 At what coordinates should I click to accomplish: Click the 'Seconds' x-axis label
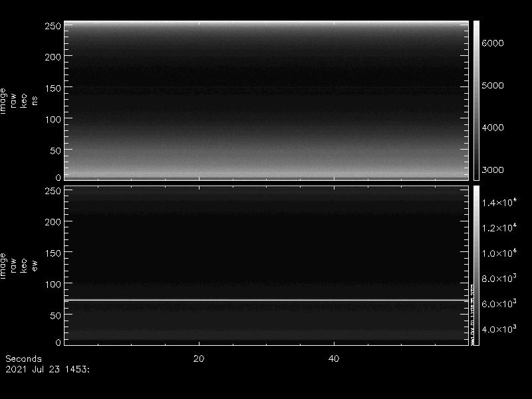[23, 358]
